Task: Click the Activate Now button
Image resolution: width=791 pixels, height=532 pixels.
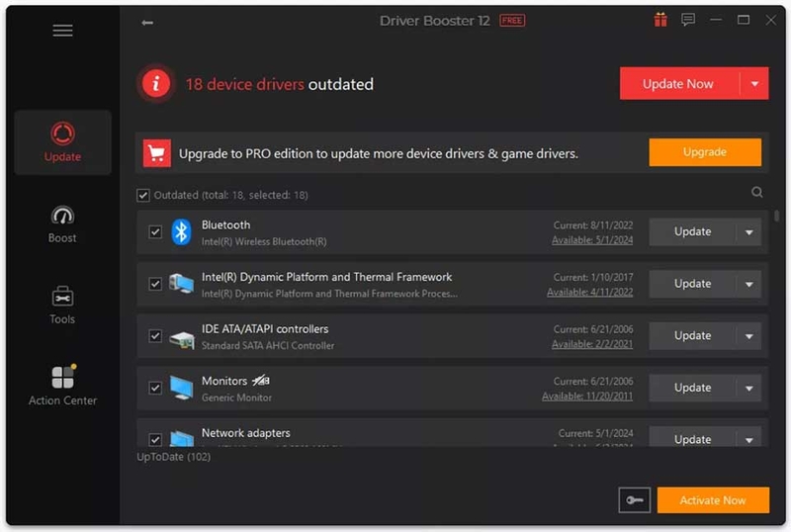Action: (713, 500)
